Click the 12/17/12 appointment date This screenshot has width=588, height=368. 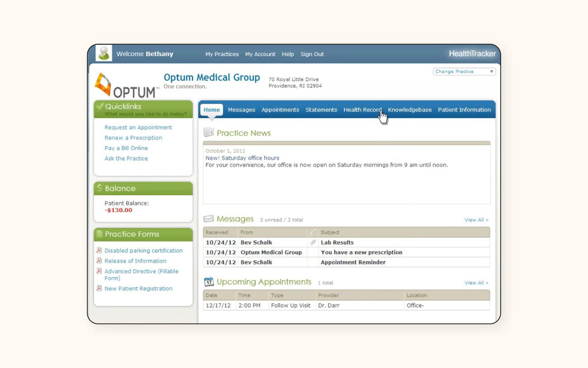(x=218, y=305)
